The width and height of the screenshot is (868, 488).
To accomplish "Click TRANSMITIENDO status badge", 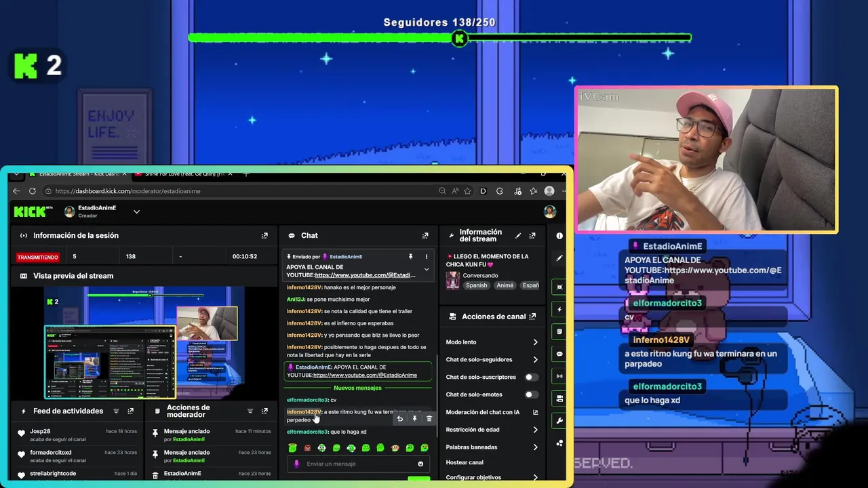I will pos(38,258).
